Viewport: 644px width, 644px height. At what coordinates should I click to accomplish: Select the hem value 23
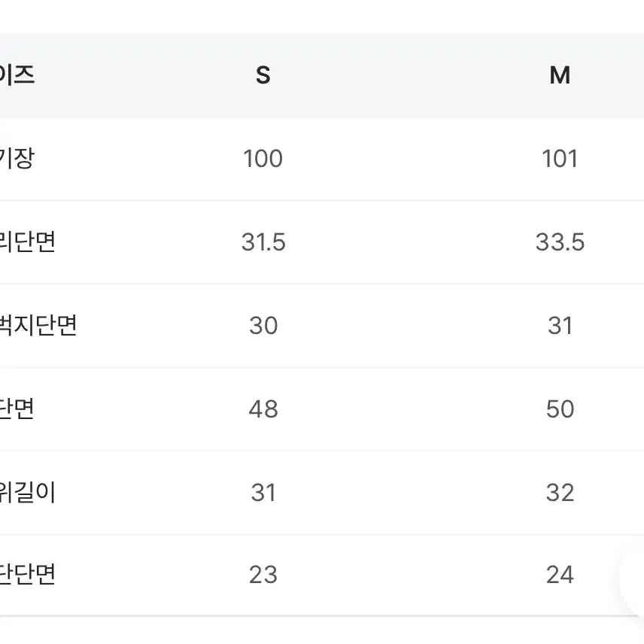tap(263, 575)
